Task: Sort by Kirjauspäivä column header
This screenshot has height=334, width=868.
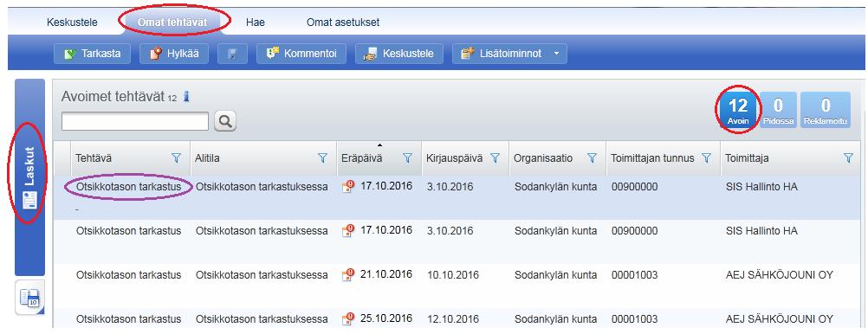Action: pyautogui.click(x=455, y=158)
